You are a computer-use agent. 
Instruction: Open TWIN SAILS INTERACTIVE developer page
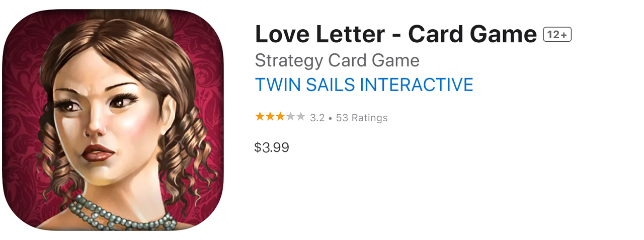click(364, 85)
